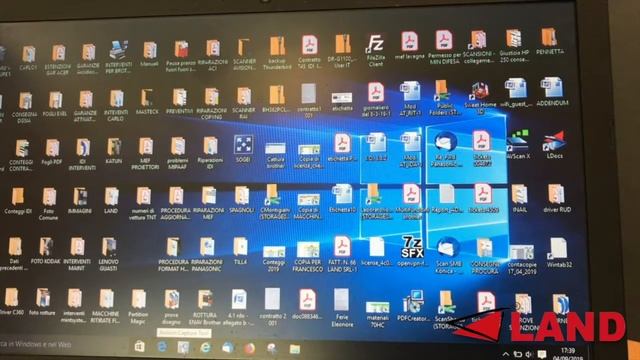Open the mef lavagna PDF
640x360 pixels.
click(x=409, y=42)
